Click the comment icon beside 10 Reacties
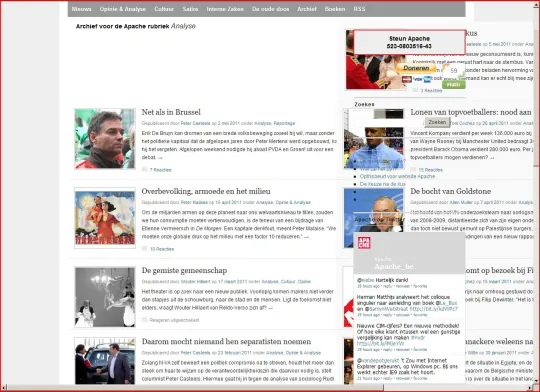The height and width of the screenshot is (392, 540). coord(144,249)
